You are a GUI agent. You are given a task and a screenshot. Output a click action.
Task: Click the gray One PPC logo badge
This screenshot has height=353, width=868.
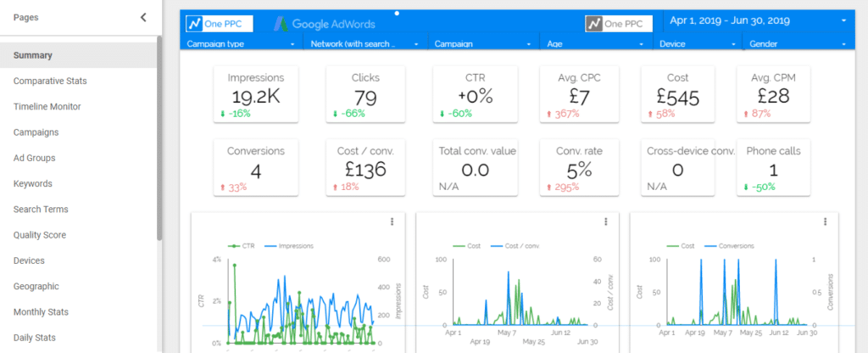[x=619, y=23]
